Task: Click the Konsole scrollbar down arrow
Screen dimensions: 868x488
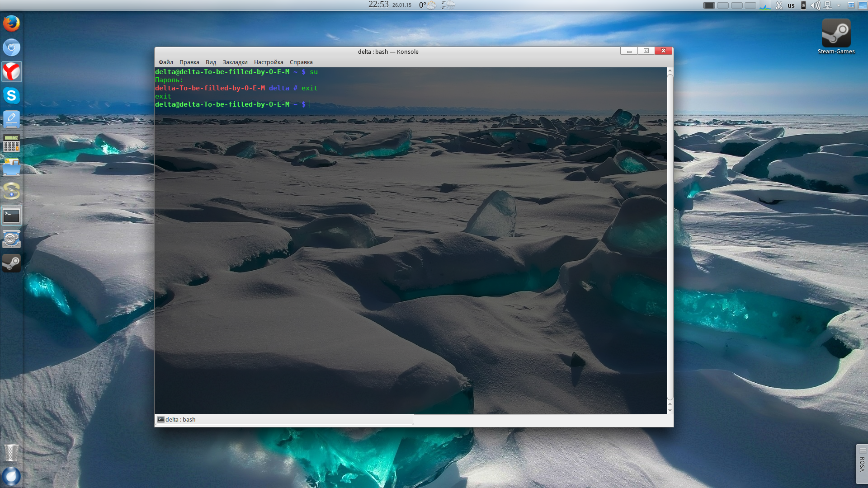Action: [x=670, y=410]
